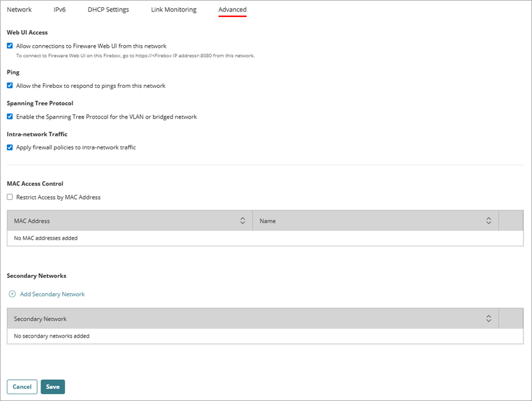Switch to the Network tab
Image resolution: width=532 pixels, height=401 pixels.
pyautogui.click(x=19, y=9)
